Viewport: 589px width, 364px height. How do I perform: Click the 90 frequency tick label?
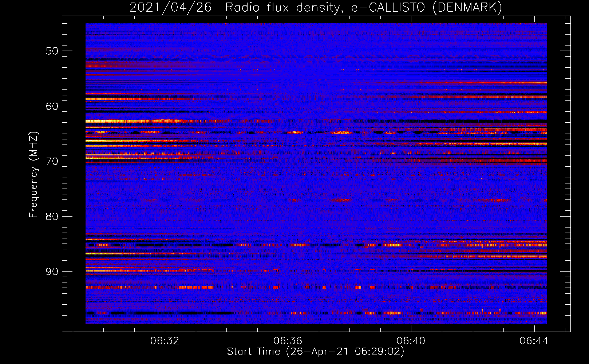tap(52, 272)
